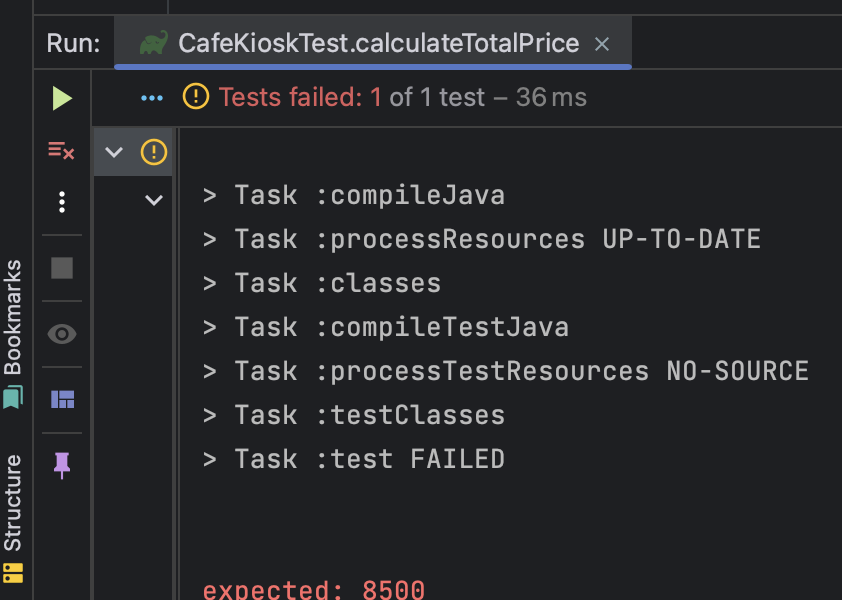
Task: Click the blue horizontal ellipsis above the test tree
Action: click(x=152, y=98)
